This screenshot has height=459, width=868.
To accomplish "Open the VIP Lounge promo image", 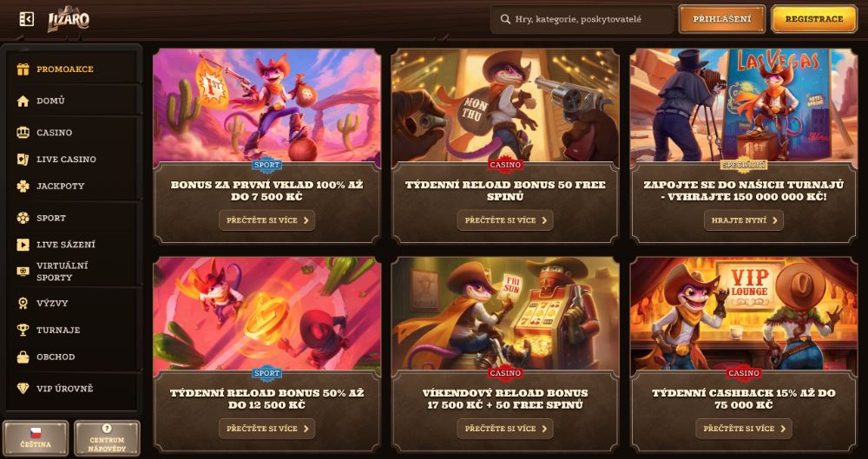I will click(744, 313).
